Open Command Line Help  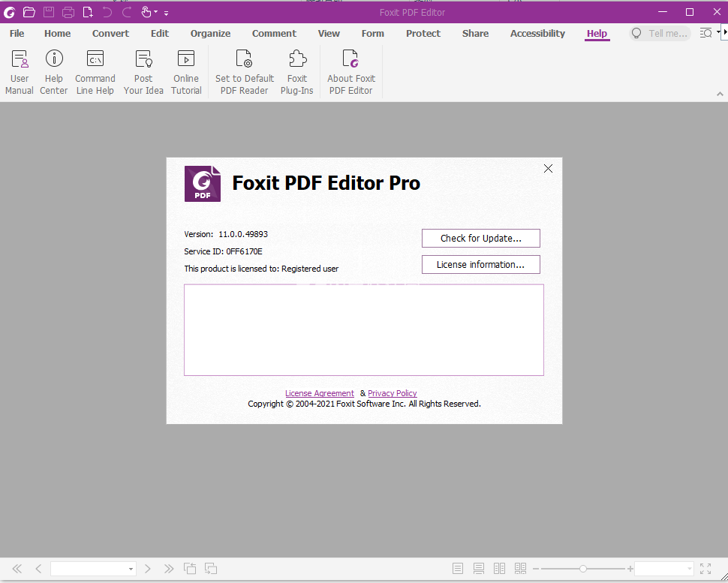(x=95, y=72)
